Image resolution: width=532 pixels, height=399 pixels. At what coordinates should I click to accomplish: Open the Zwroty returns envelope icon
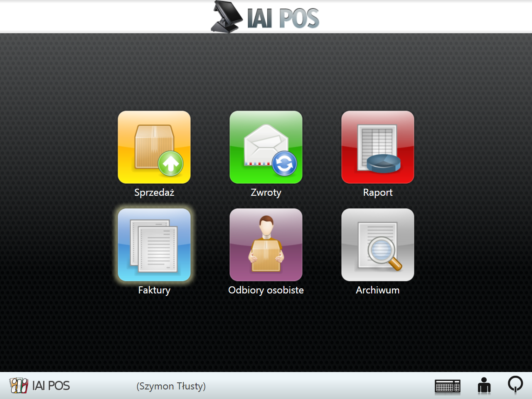pos(266,147)
